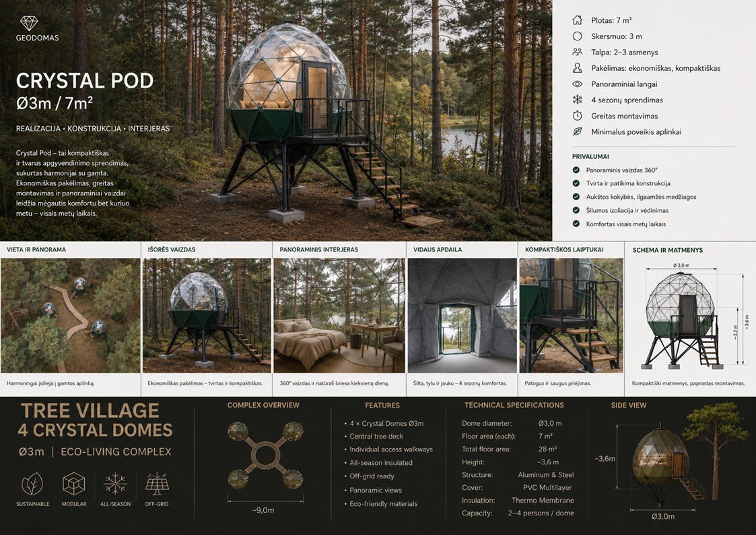Click the Central tree deck bullet
This screenshot has height=535, width=756.
click(374, 436)
